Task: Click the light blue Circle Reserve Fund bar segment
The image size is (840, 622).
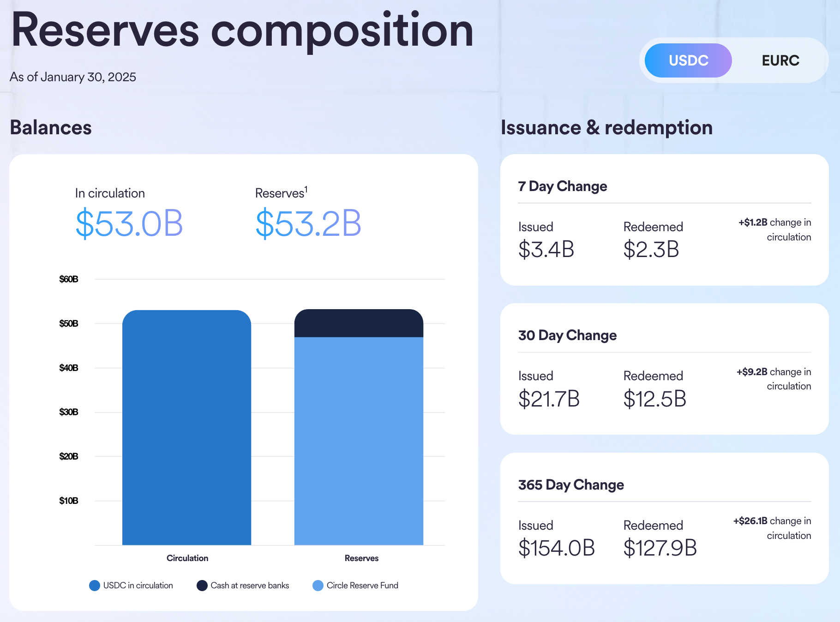Action: click(x=360, y=443)
